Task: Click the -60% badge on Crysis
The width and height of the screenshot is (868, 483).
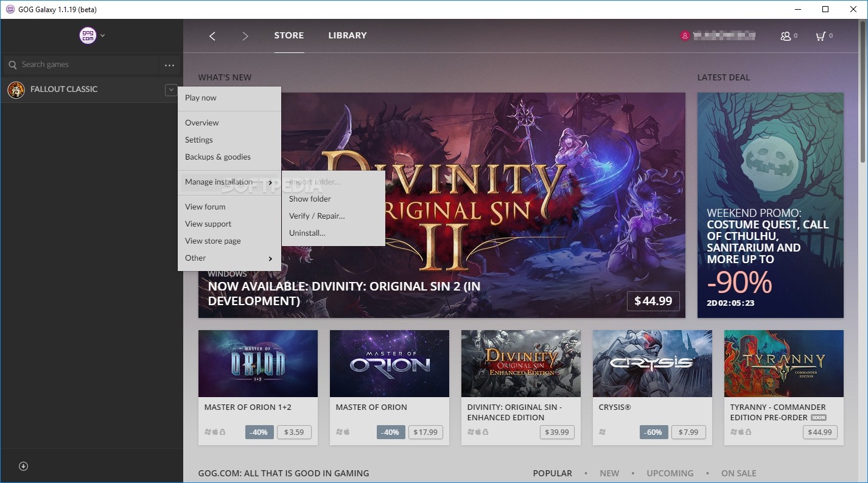Action: (x=654, y=432)
